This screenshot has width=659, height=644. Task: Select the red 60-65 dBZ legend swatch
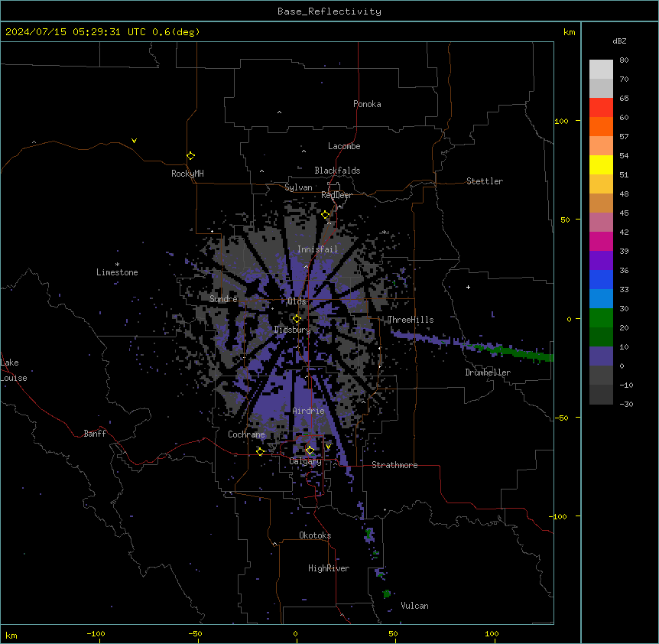[x=601, y=108]
